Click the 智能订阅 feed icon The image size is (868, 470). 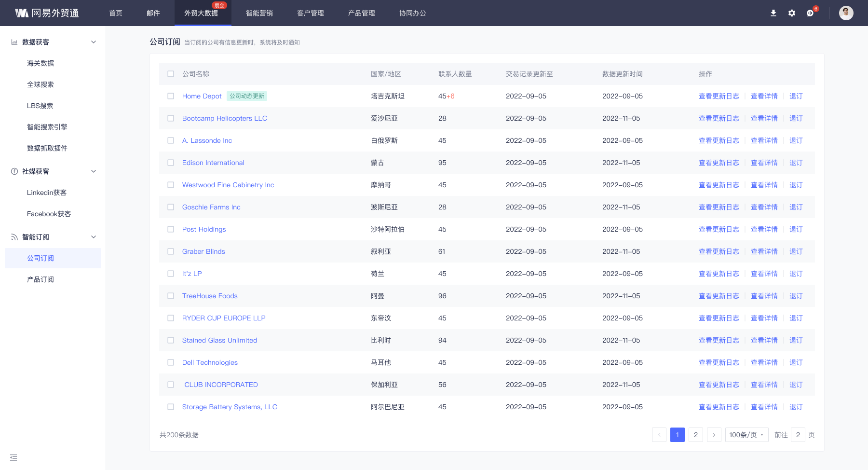[14, 237]
